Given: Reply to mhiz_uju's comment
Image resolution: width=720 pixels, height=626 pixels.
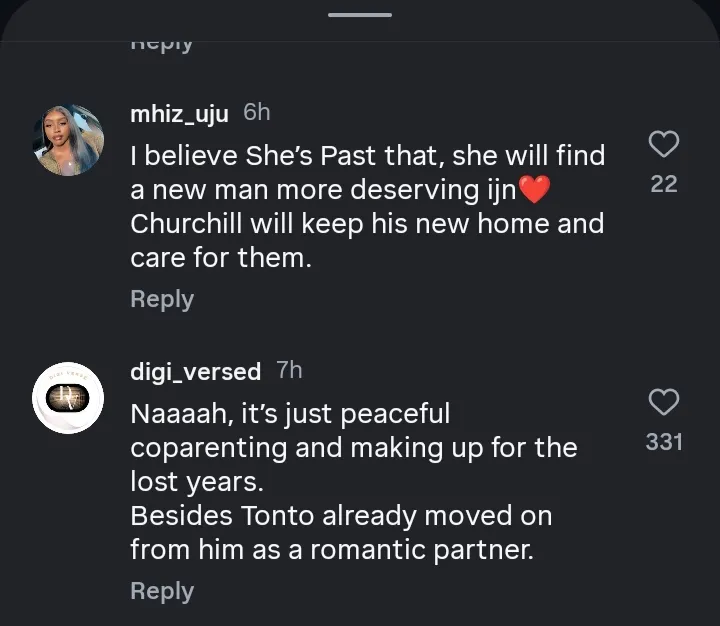Looking at the screenshot, I should click(162, 299).
